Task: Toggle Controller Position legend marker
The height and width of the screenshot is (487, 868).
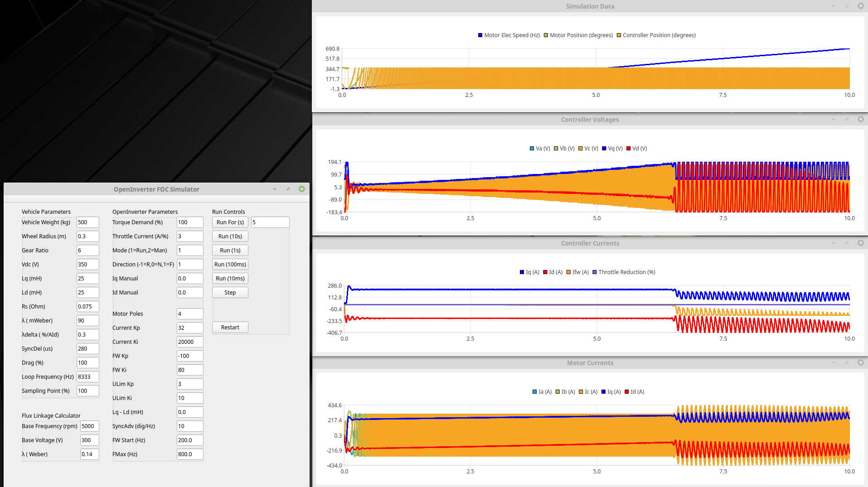Action: (x=619, y=35)
